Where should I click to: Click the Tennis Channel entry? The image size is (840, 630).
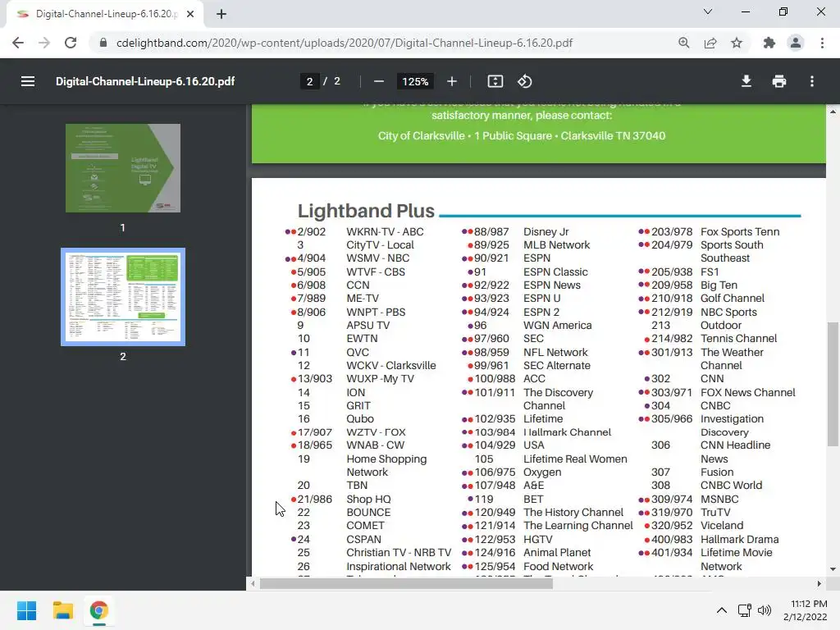point(738,339)
